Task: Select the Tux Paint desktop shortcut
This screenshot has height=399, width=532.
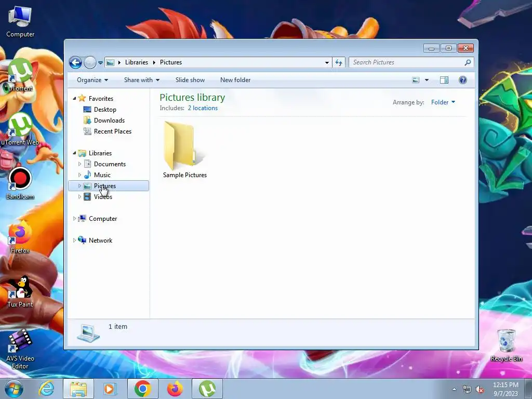Action: [20, 291]
